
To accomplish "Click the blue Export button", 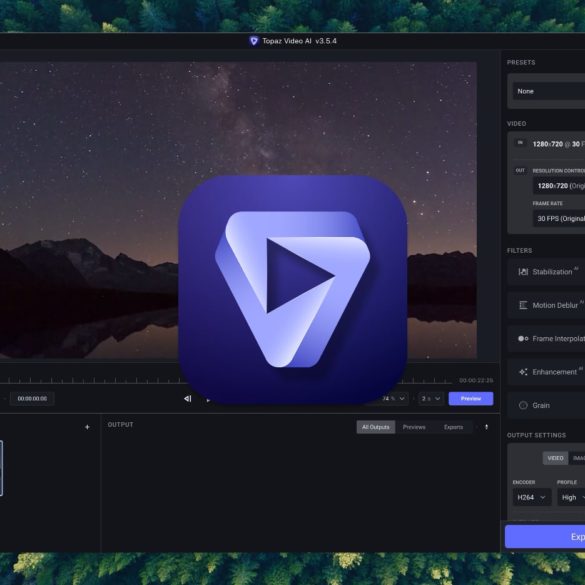I will pyautogui.click(x=545, y=536).
